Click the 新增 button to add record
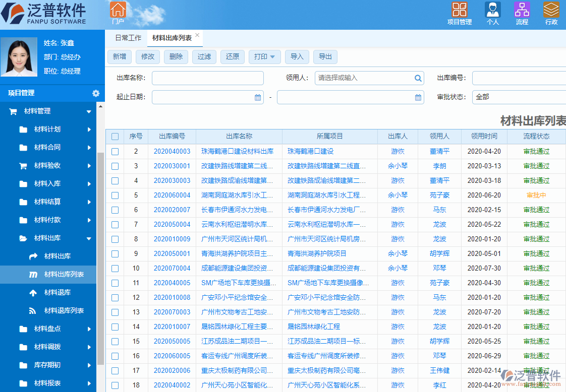This screenshot has width=566, height=392. (x=119, y=57)
